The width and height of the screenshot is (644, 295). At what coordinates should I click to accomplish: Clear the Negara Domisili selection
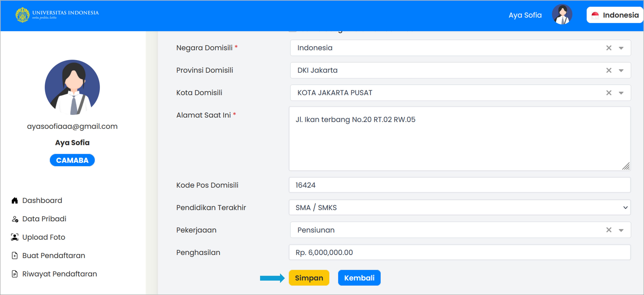pos(608,48)
